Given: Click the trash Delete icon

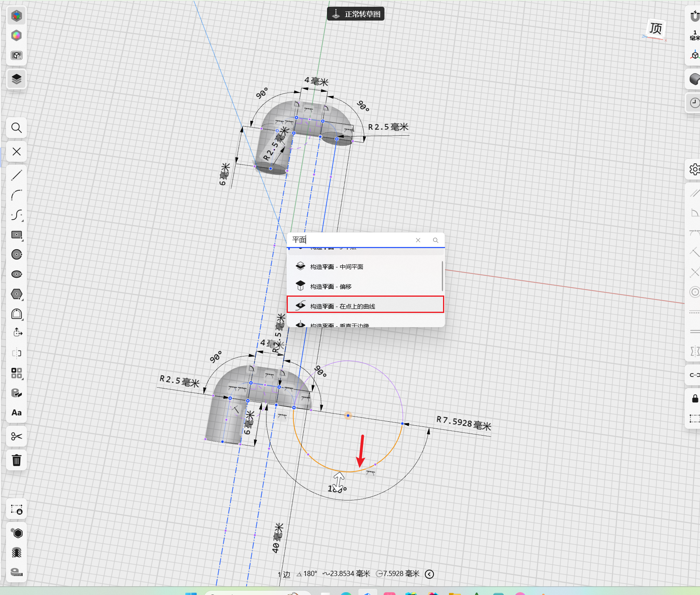Looking at the screenshot, I should [x=17, y=460].
